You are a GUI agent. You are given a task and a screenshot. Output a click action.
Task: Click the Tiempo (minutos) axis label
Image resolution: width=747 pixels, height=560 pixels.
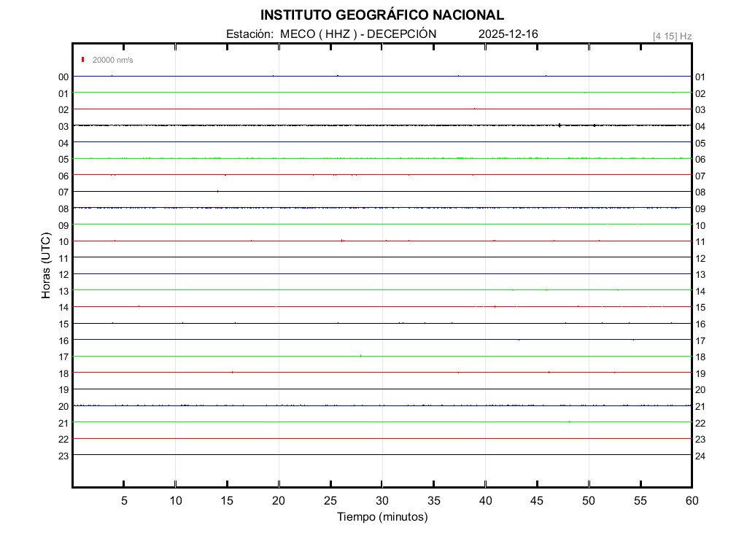382,517
